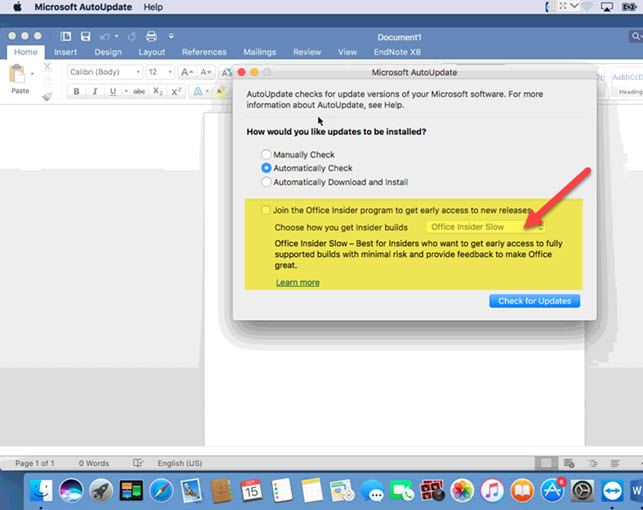
Task: Click English (US) language in status bar
Action: pos(180,463)
